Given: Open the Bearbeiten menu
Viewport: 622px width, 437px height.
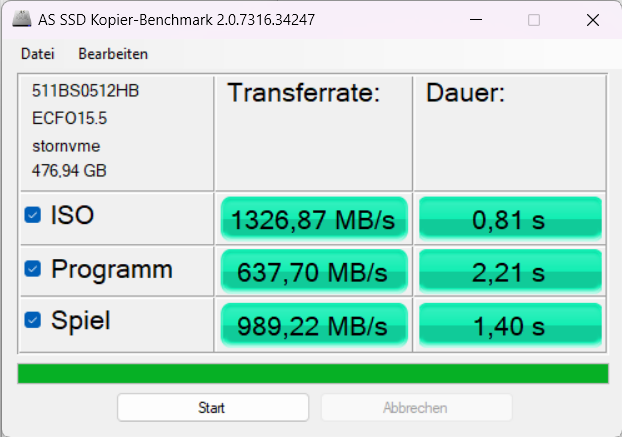Looking at the screenshot, I should coord(113,54).
